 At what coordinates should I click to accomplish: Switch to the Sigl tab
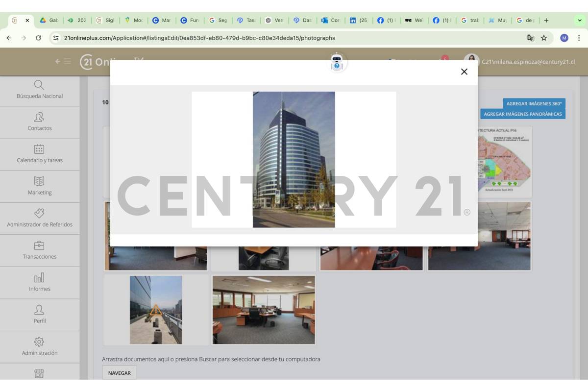105,21
